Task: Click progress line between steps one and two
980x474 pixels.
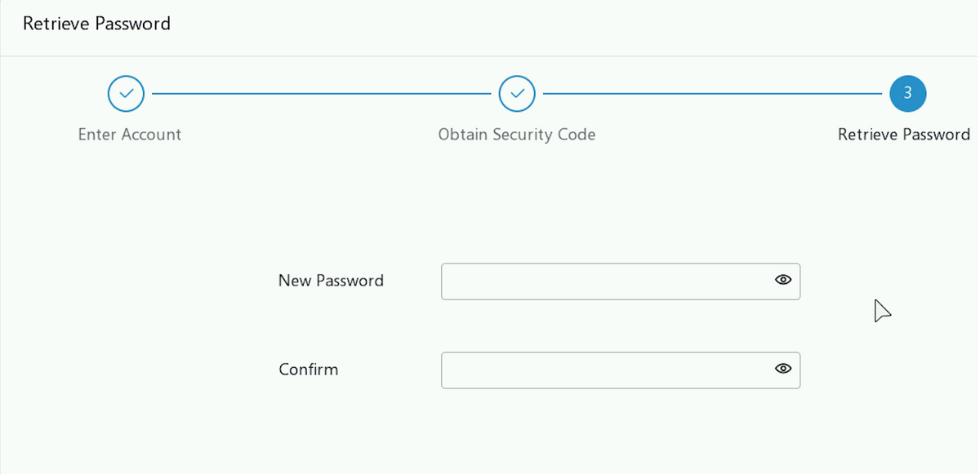Action: (322, 94)
